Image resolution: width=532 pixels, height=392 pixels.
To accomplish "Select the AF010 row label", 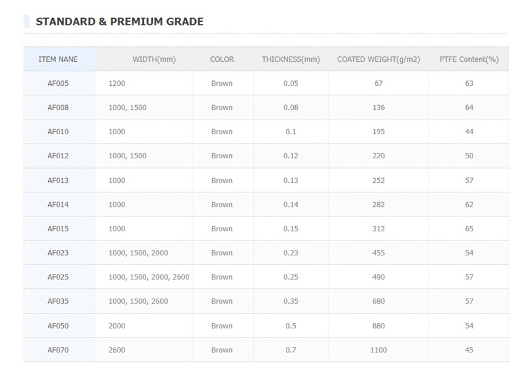I will coord(58,132).
